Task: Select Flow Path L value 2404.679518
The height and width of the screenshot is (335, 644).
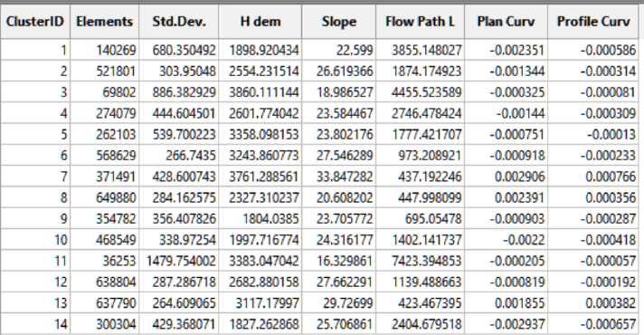Action: (x=421, y=324)
